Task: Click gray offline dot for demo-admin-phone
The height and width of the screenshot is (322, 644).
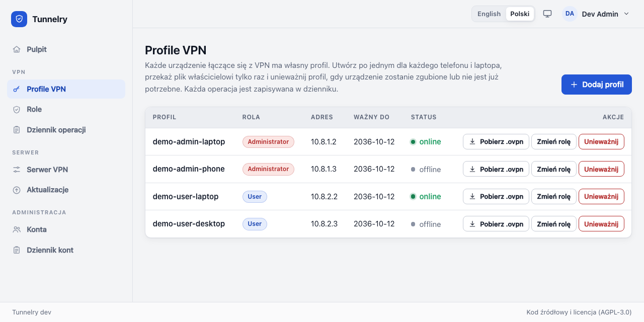Action: pyautogui.click(x=413, y=170)
